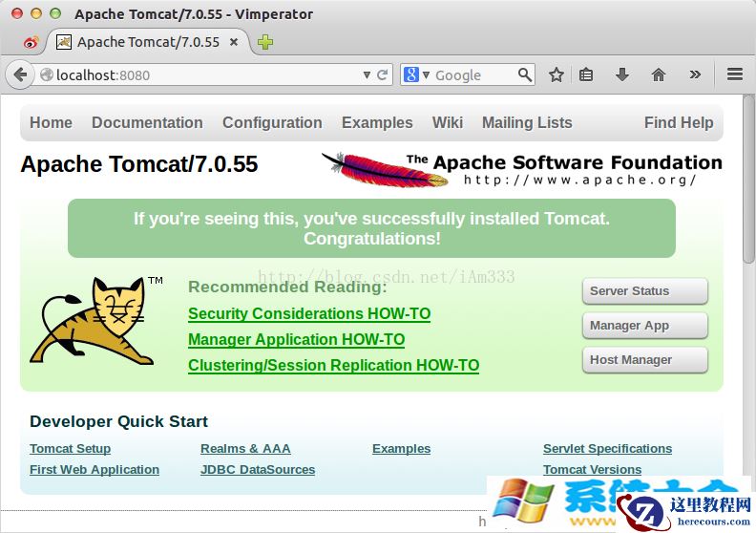Open the Servlet Specifications link
756x533 pixels.
click(607, 449)
